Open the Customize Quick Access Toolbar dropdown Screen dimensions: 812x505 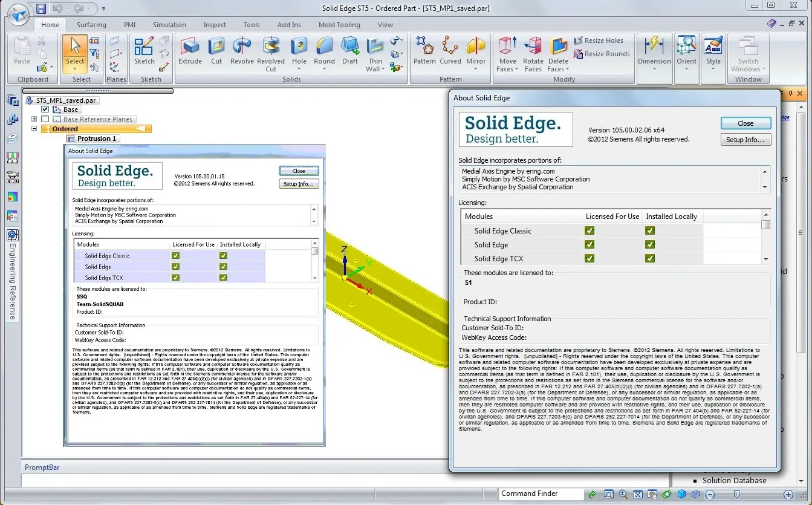click(x=103, y=9)
